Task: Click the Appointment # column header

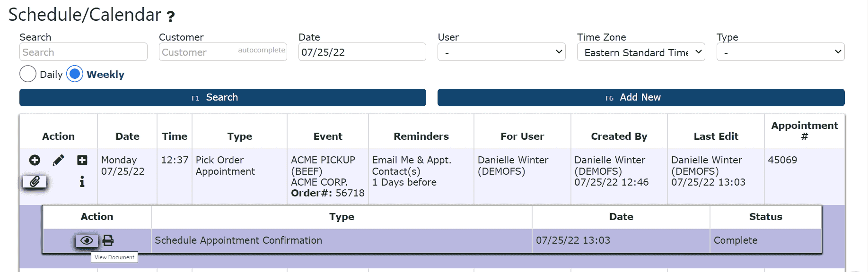Action: click(804, 131)
